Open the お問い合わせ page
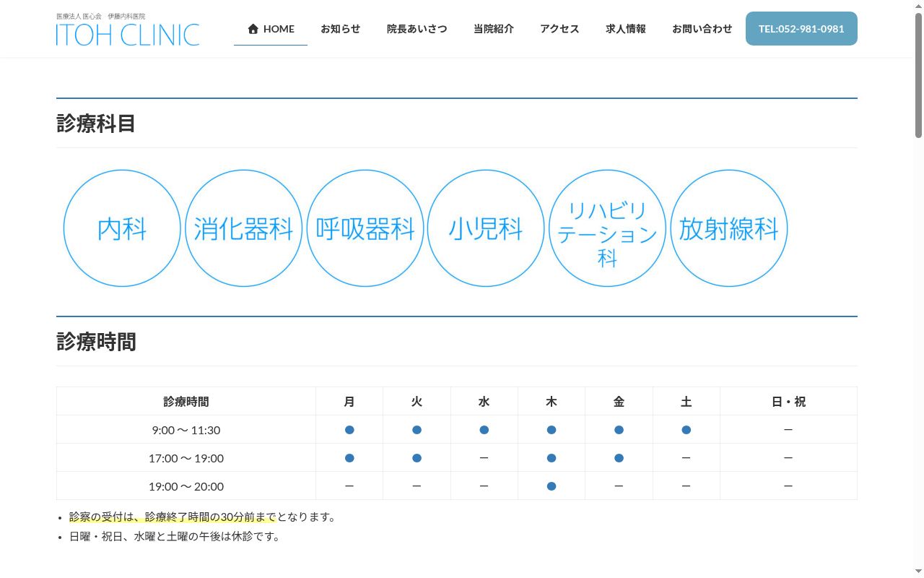The width and height of the screenshot is (924, 578). click(x=702, y=29)
